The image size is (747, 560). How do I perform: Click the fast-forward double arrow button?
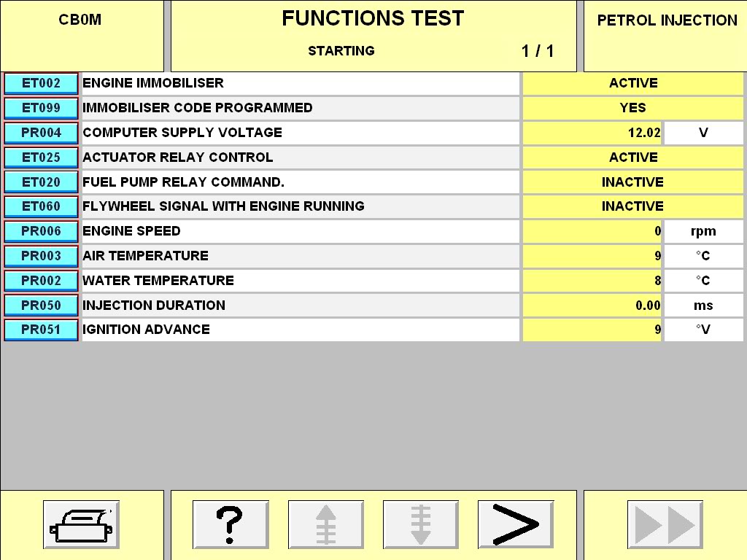665,524
